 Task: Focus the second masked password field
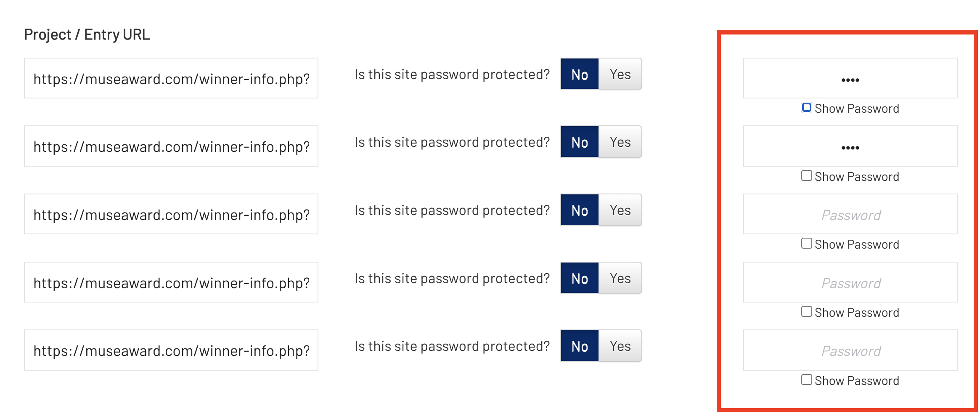(850, 146)
